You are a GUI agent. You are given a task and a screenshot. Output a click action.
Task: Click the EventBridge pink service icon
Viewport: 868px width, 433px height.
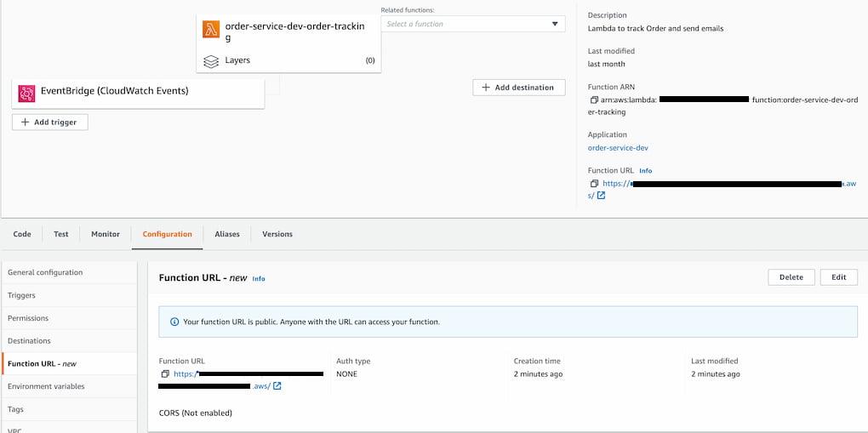26,93
